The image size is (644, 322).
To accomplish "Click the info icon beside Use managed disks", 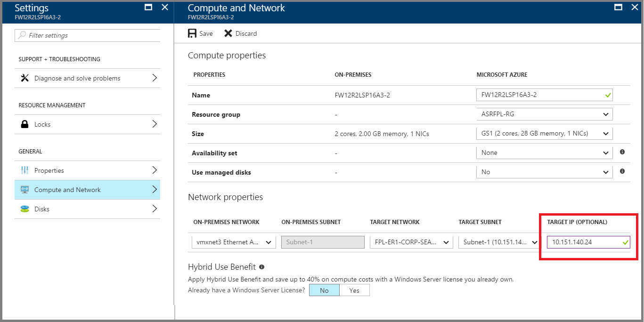I will click(x=622, y=171).
